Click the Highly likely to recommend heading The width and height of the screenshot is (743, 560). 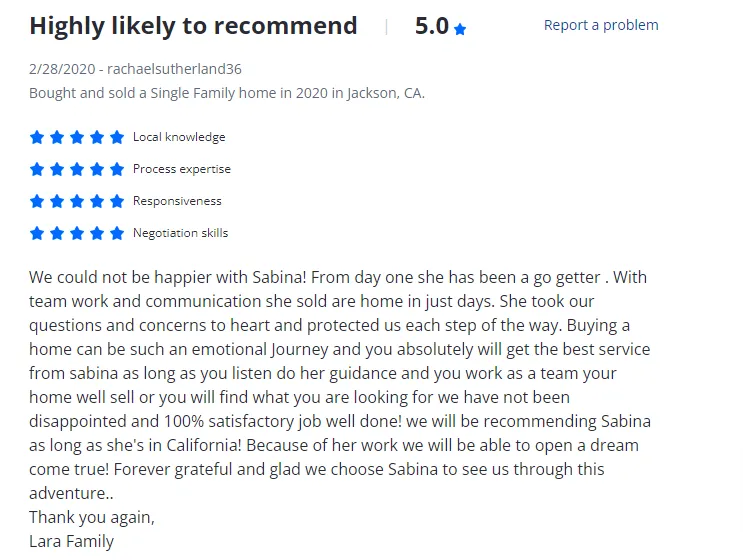click(x=193, y=26)
